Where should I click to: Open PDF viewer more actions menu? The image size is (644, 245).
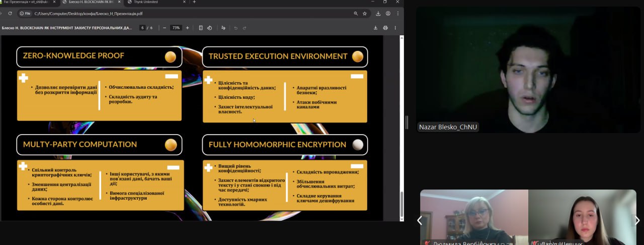395,28
